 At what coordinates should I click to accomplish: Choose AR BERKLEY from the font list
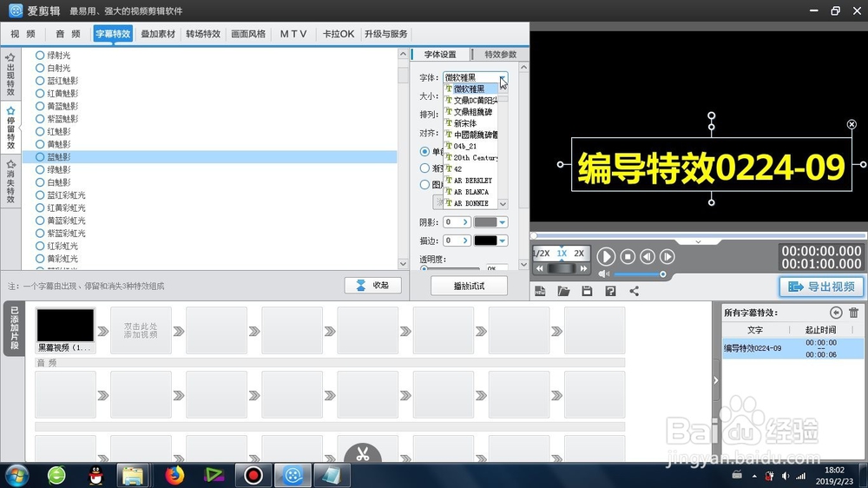coord(471,181)
